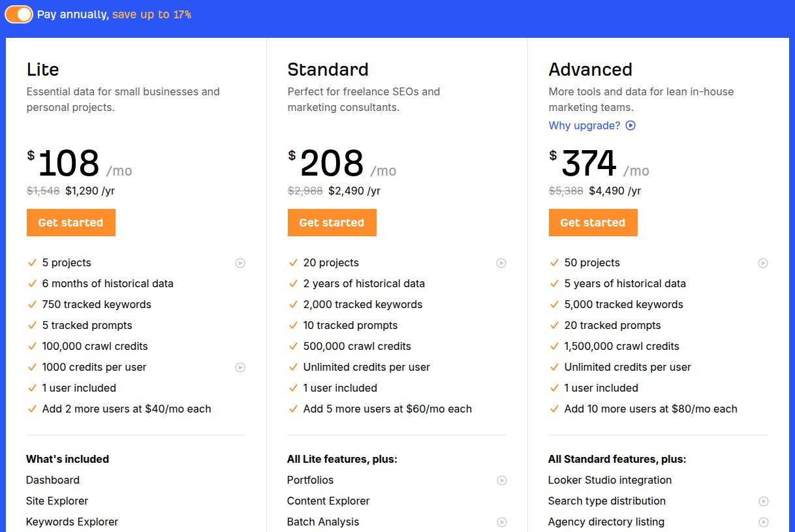Get started with the Lite plan
The width and height of the screenshot is (795, 532).
[x=70, y=222]
